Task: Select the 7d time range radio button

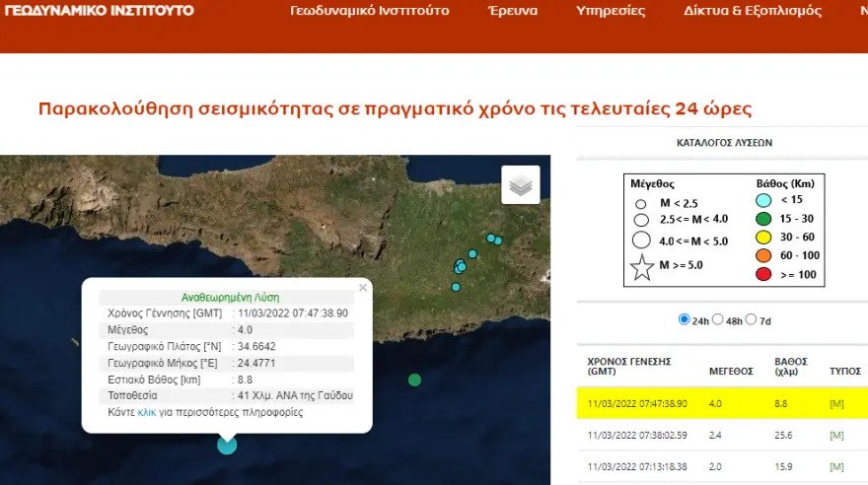Action: click(x=752, y=319)
